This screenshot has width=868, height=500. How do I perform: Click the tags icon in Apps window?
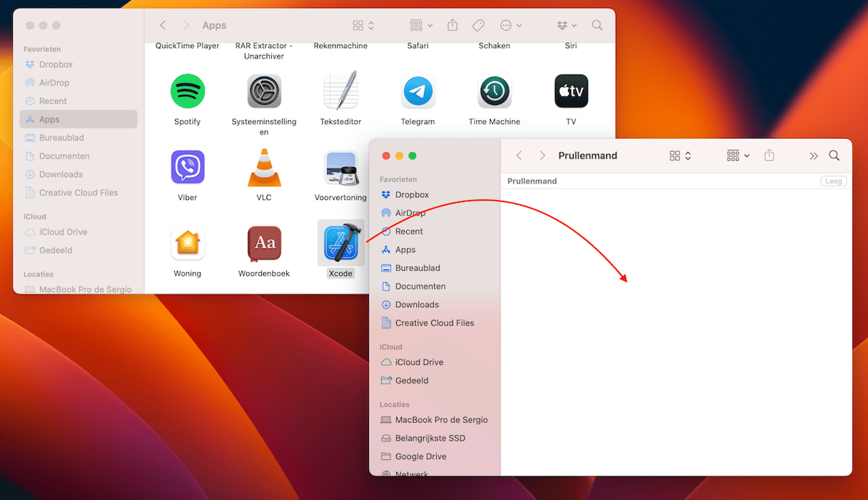pyautogui.click(x=478, y=26)
